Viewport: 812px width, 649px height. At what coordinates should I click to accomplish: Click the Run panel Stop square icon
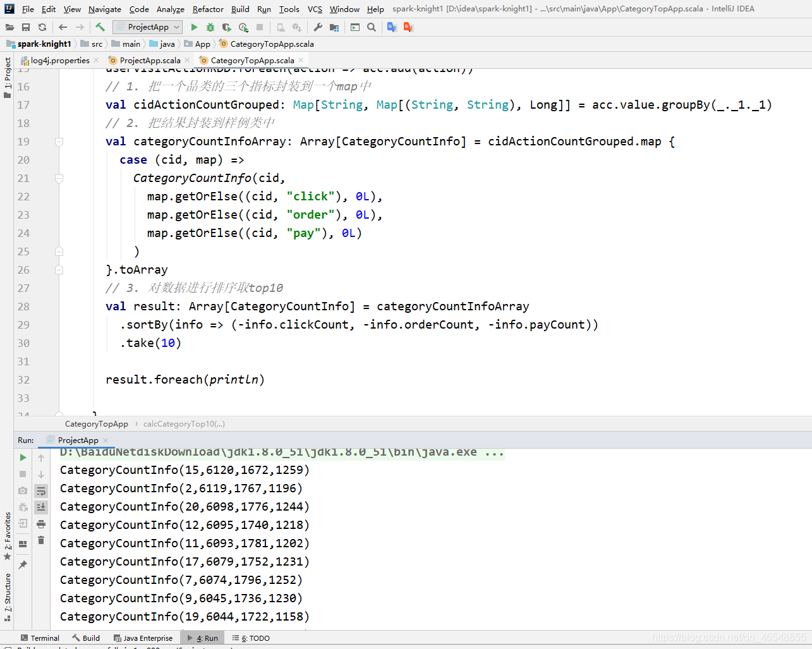click(x=23, y=474)
